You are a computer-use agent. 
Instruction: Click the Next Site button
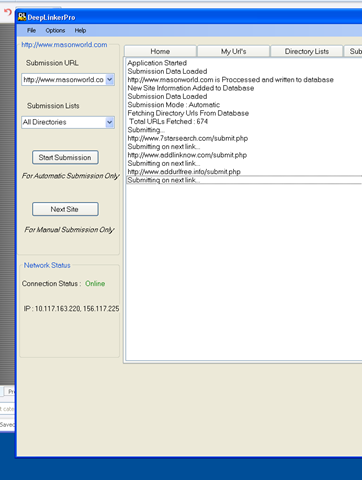[x=65, y=209]
